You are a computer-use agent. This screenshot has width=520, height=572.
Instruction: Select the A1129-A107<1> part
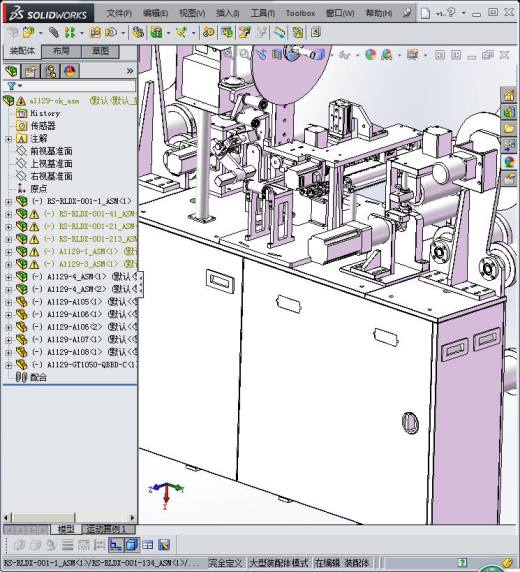pyautogui.click(x=75, y=340)
